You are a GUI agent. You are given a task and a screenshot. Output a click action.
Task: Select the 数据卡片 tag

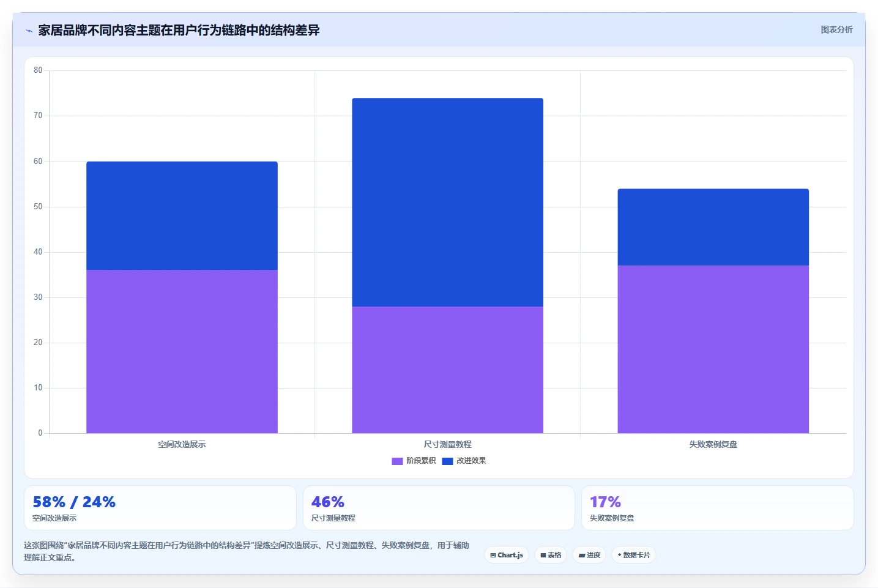pos(634,555)
